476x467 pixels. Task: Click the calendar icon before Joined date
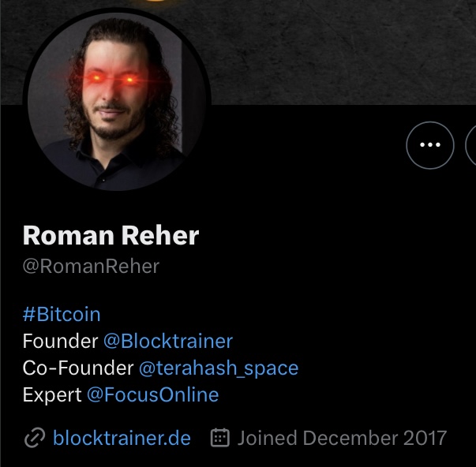(220, 438)
